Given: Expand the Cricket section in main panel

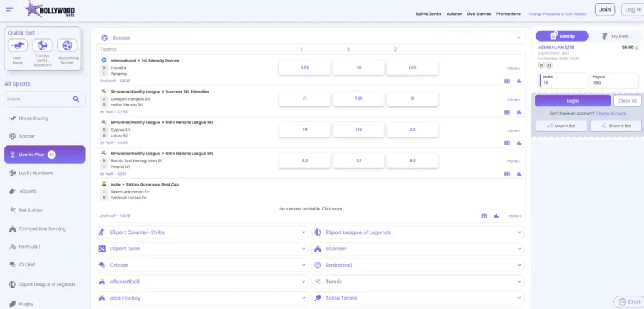Looking at the screenshot, I should (x=202, y=265).
